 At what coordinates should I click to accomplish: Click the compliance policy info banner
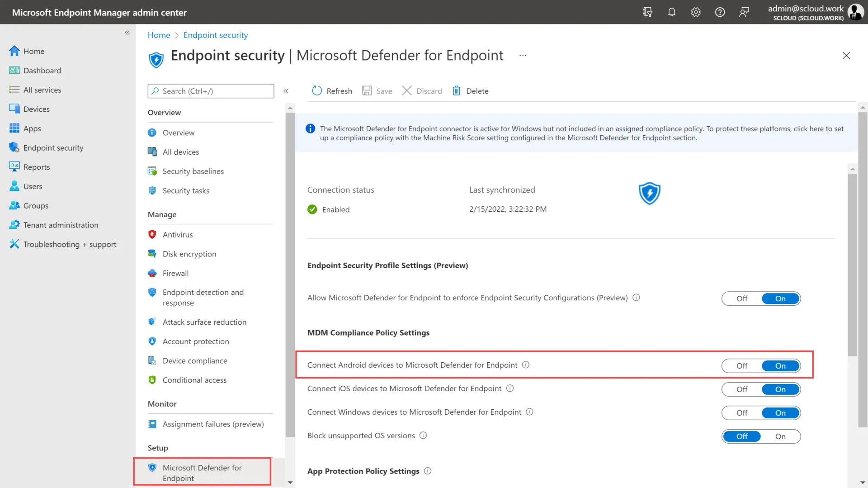(x=576, y=133)
